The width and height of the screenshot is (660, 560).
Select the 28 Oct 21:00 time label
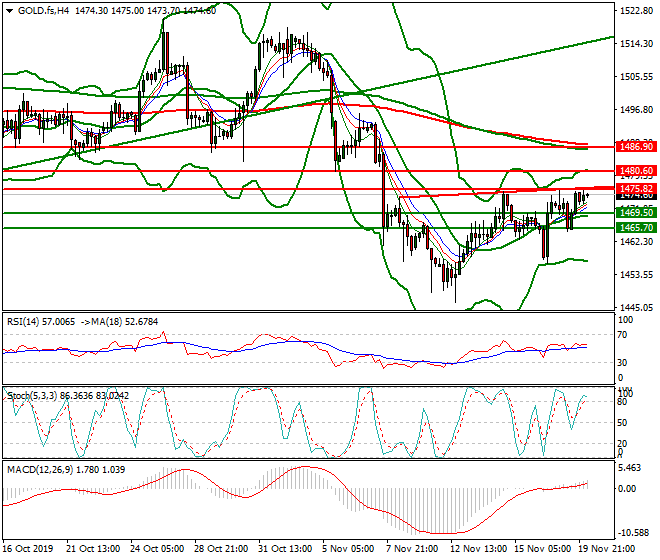221,549
